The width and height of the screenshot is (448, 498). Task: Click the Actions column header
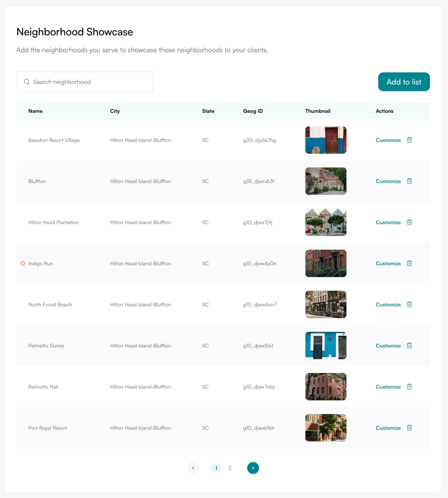(384, 111)
